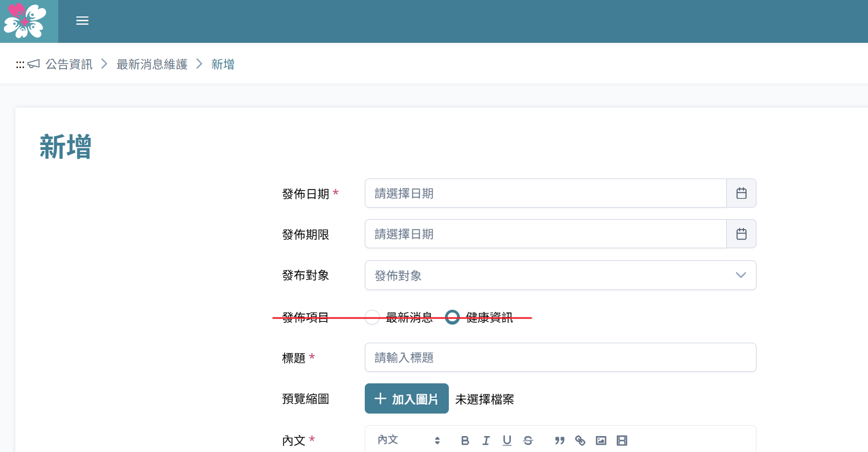Click the 加入圖片 button
The width and height of the screenshot is (868, 452).
(x=407, y=399)
